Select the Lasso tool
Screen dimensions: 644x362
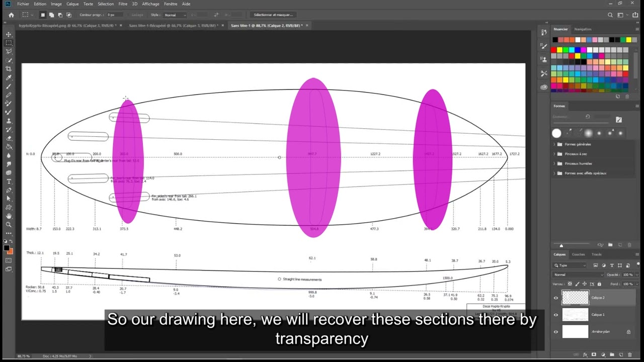pos(9,52)
